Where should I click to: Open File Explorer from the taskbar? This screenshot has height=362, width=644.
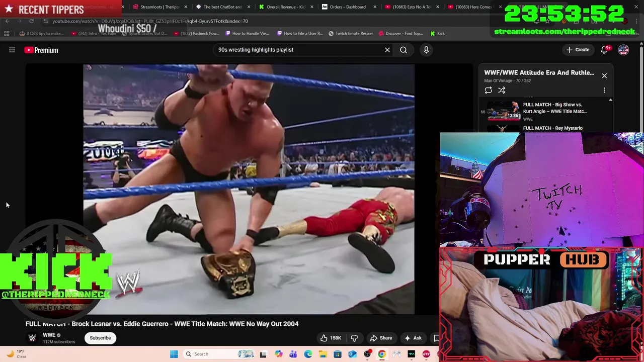(x=323, y=354)
